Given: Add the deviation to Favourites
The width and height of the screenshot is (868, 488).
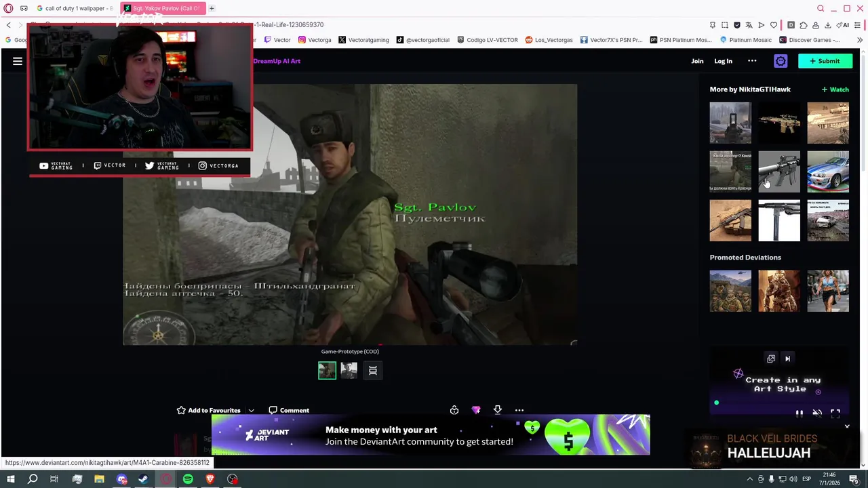Looking at the screenshot, I should click(x=209, y=410).
